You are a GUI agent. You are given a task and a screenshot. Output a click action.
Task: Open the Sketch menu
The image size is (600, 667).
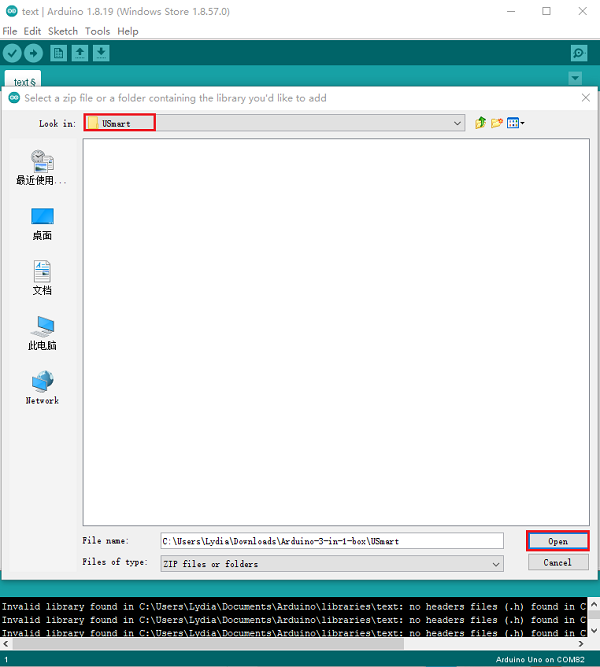point(63,31)
